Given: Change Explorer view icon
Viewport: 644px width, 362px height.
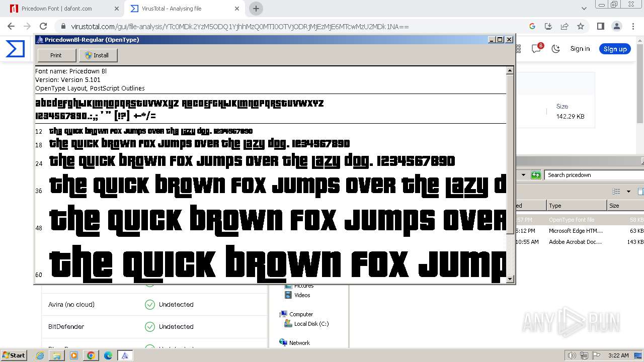Looking at the screenshot, I should pos(616,192).
